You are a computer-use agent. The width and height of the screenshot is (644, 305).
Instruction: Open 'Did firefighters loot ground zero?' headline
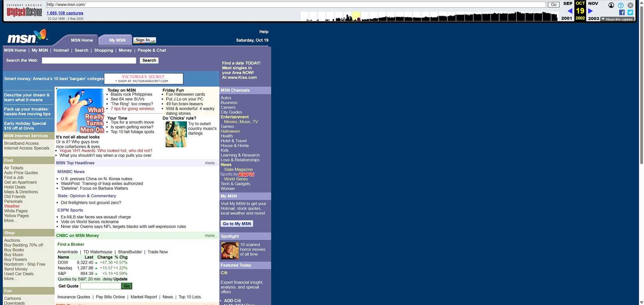(91, 203)
